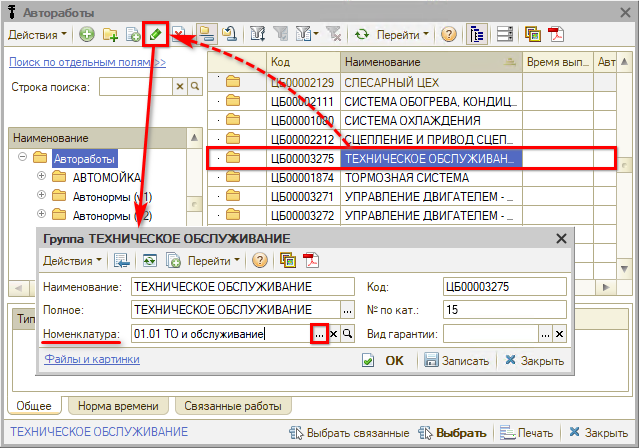Clear the Номенклатура field with X
Viewport: 639px width, 448px height.
click(x=333, y=334)
